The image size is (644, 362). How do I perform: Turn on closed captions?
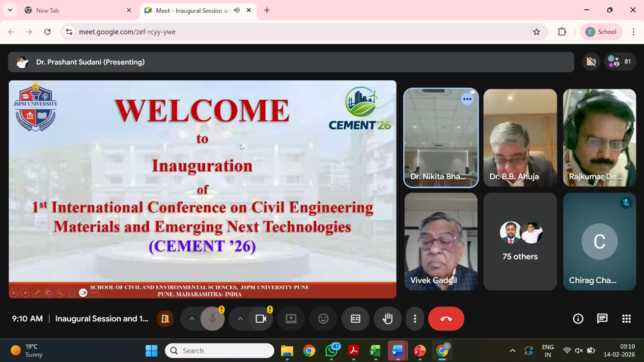click(356, 319)
